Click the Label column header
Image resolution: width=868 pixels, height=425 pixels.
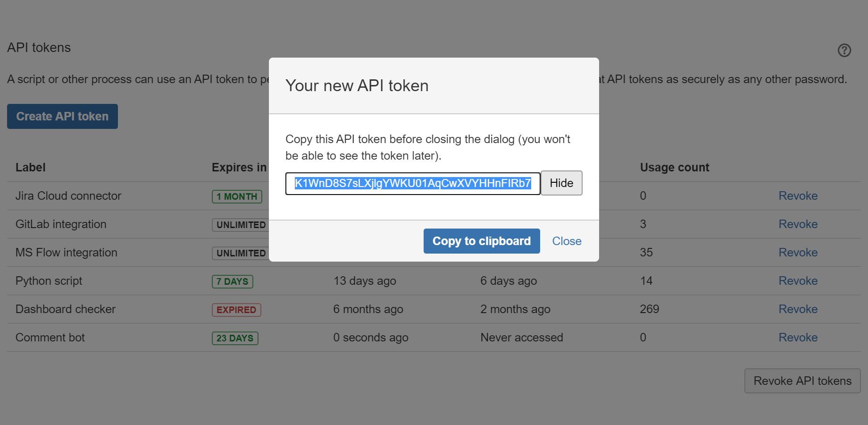click(30, 167)
